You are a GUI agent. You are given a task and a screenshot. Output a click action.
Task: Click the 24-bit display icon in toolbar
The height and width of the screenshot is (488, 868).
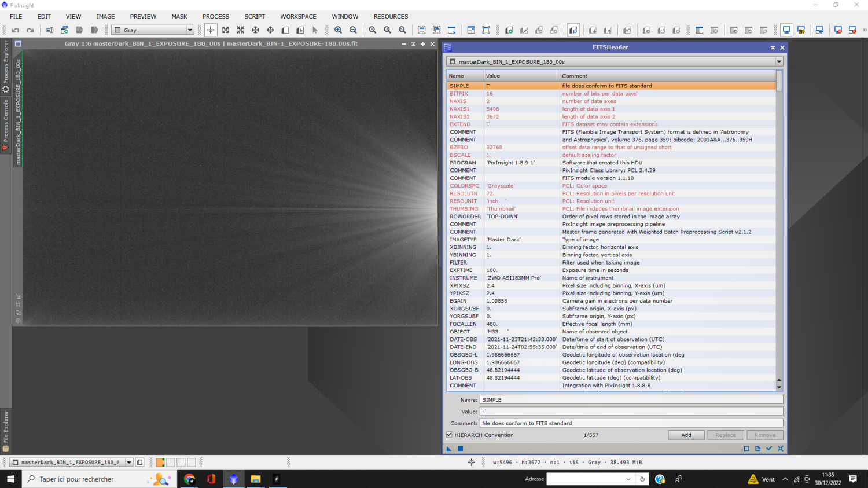[801, 30]
